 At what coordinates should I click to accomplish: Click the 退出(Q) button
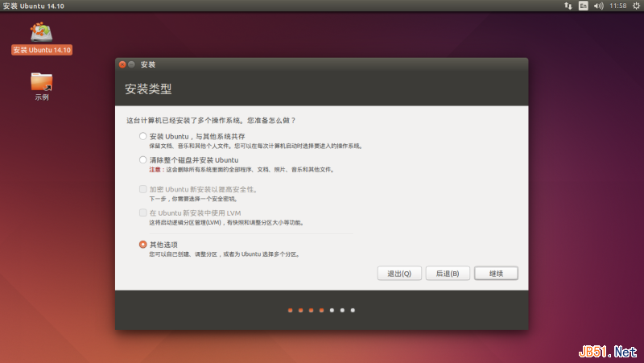tap(399, 274)
